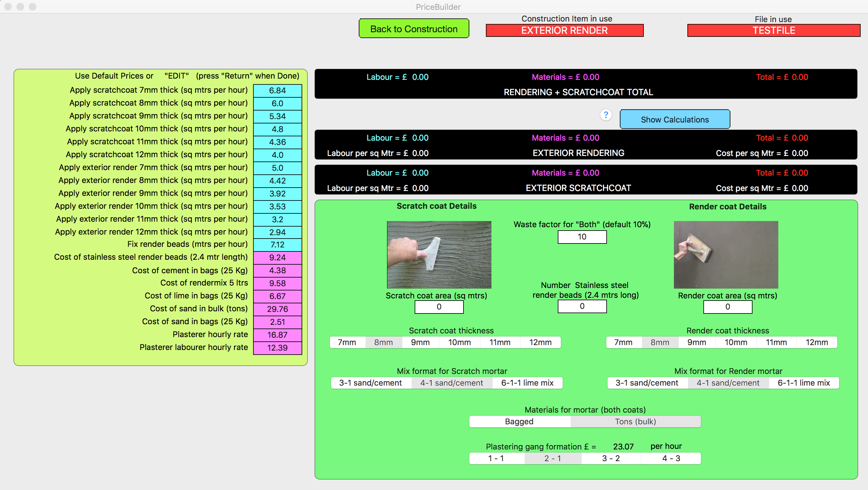Choose 6-1-1 lime mix for Scratch mortar
The width and height of the screenshot is (868, 490).
[x=528, y=383]
